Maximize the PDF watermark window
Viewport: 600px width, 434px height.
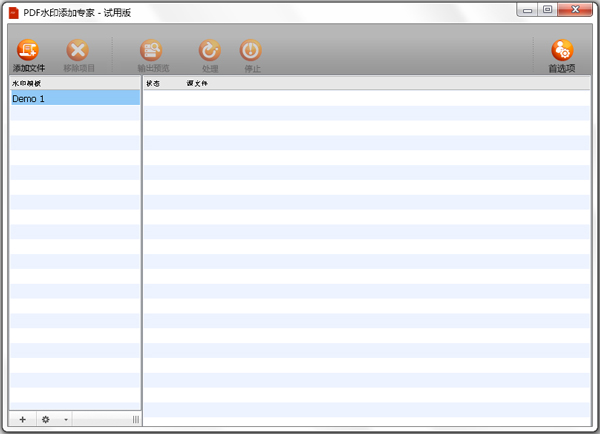pos(547,9)
